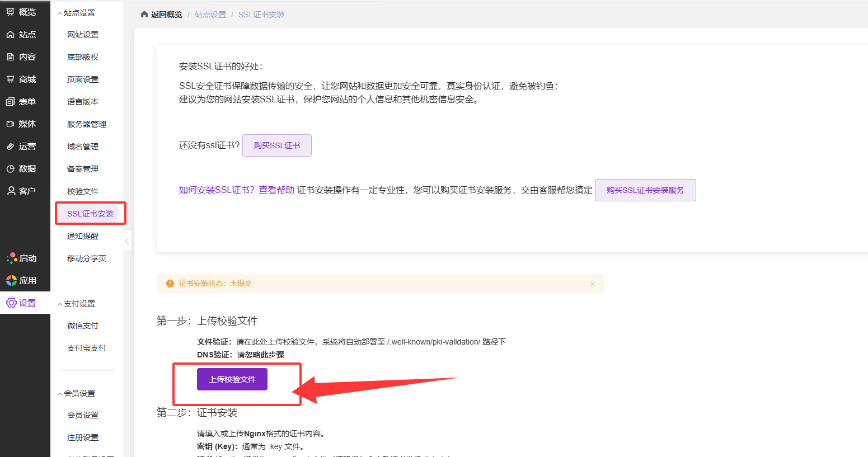Open the 会员设置 item above 注册设置
The width and height of the screenshot is (868, 457).
pos(83,415)
